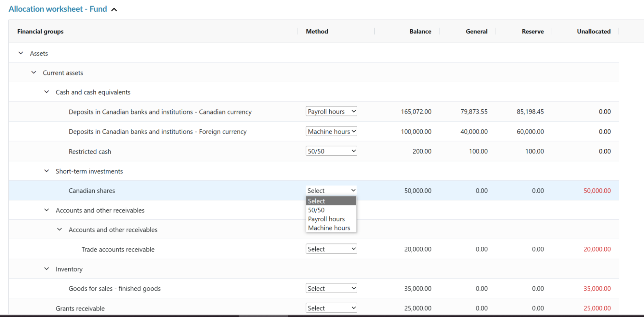Click the Unallocated column header

click(x=593, y=31)
